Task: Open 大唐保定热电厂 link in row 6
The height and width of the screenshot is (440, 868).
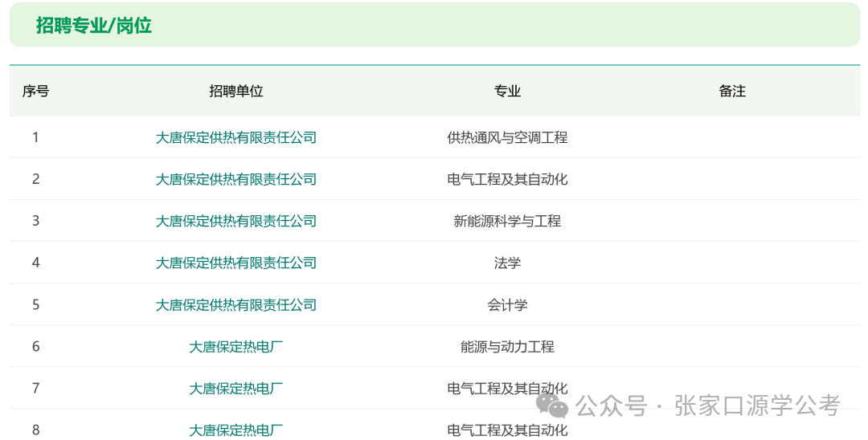Action: tap(235, 347)
